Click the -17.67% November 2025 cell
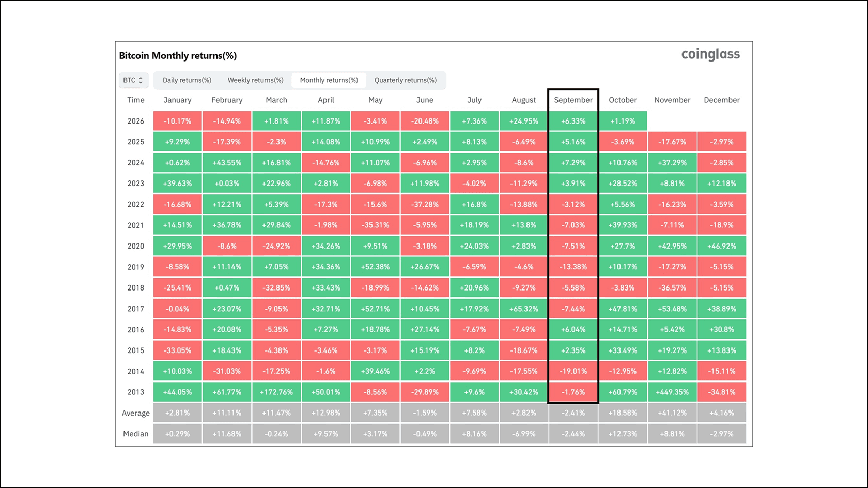 point(672,142)
